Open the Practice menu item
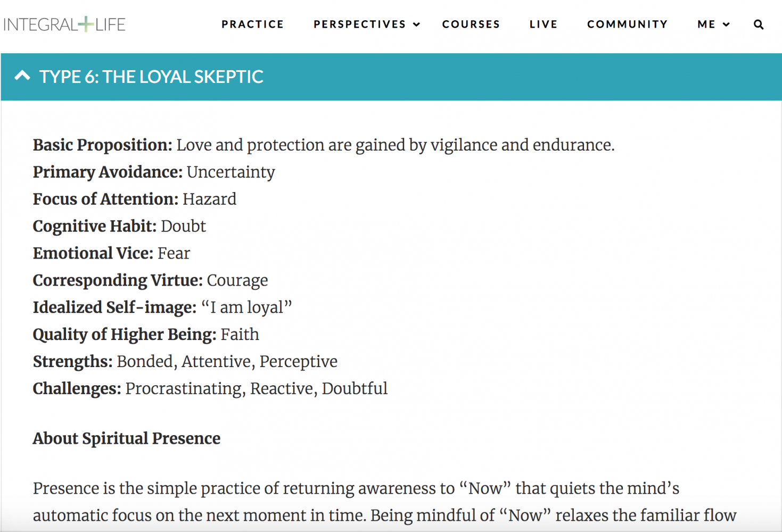This screenshot has height=532, width=782. 253,24
